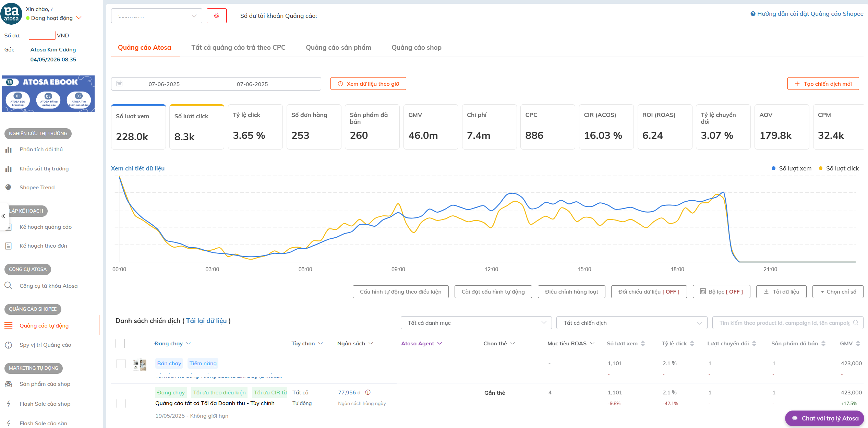Click the Atosa Ebook banner
This screenshot has height=428, width=868.
coord(48,94)
